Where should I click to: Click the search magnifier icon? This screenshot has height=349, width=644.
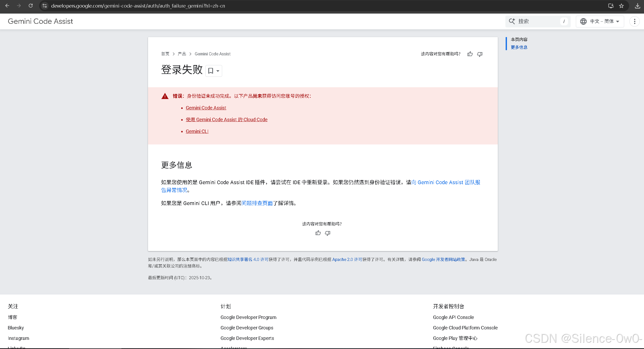pos(512,21)
